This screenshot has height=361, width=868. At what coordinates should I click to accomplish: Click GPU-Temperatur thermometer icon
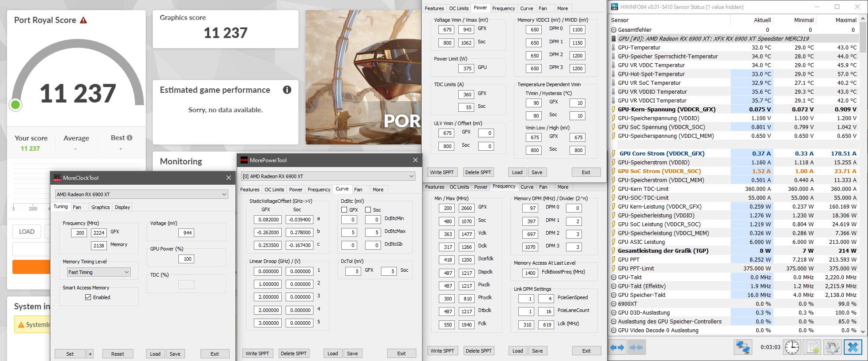(613, 47)
